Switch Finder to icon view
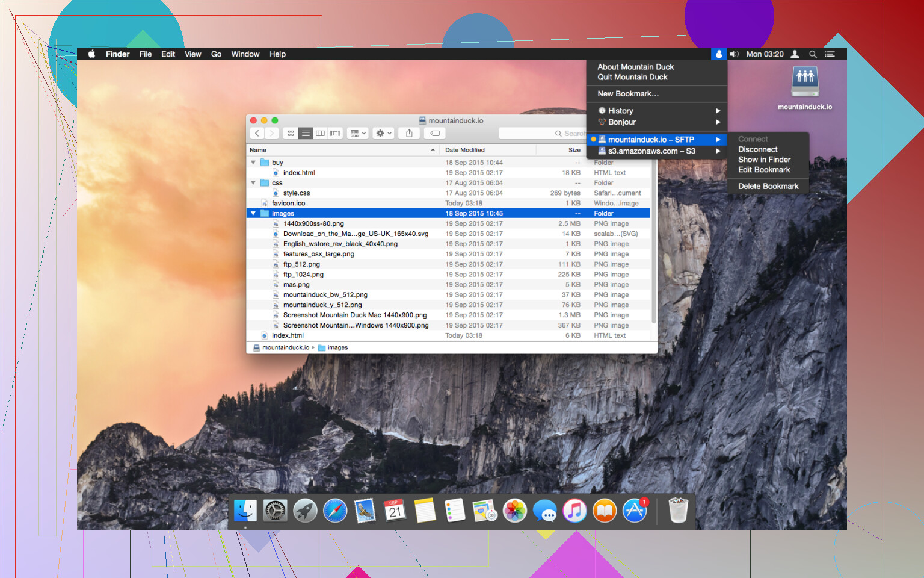The image size is (924, 578). [291, 133]
